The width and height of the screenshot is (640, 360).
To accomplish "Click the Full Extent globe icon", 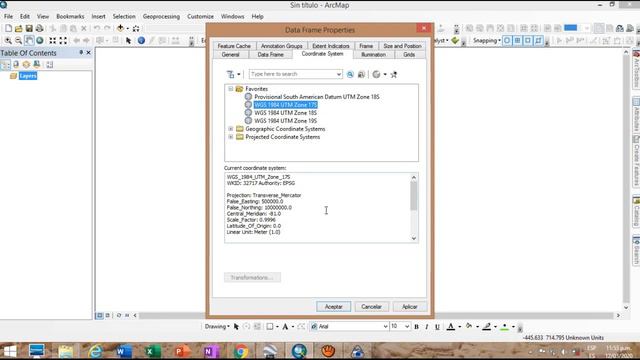I will click(x=40, y=40).
